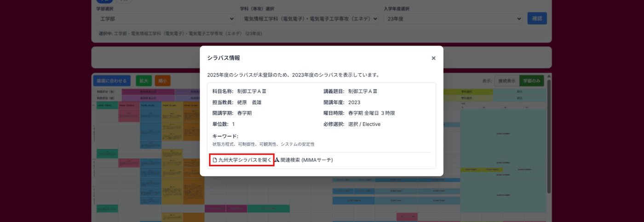Select the 2023年度 syllabus notice text

click(293, 75)
